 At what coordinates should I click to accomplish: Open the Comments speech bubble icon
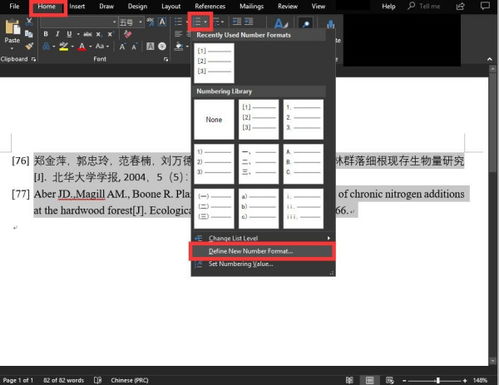[x=485, y=6]
